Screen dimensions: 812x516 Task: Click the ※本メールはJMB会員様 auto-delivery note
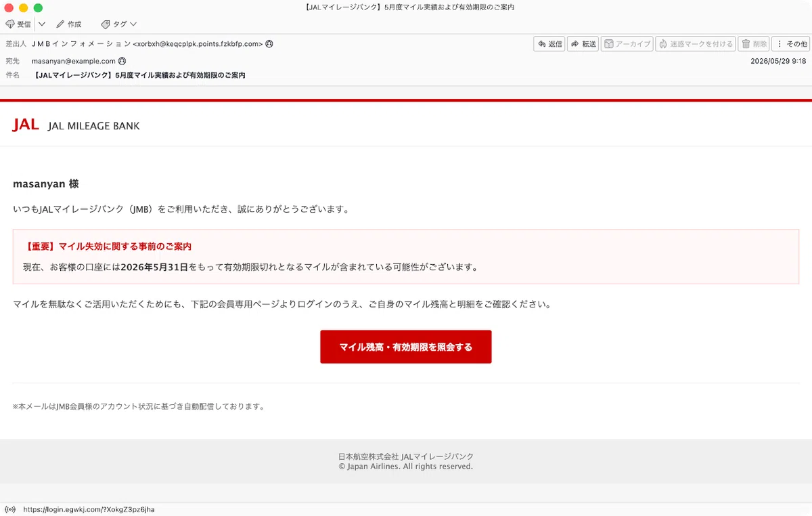pyautogui.click(x=139, y=407)
